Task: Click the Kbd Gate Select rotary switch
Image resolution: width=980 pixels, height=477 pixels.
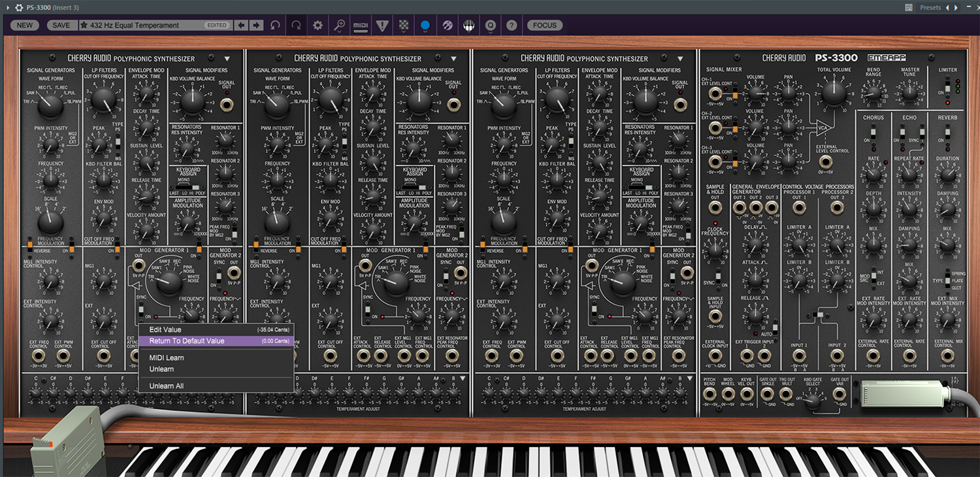Action: click(813, 402)
